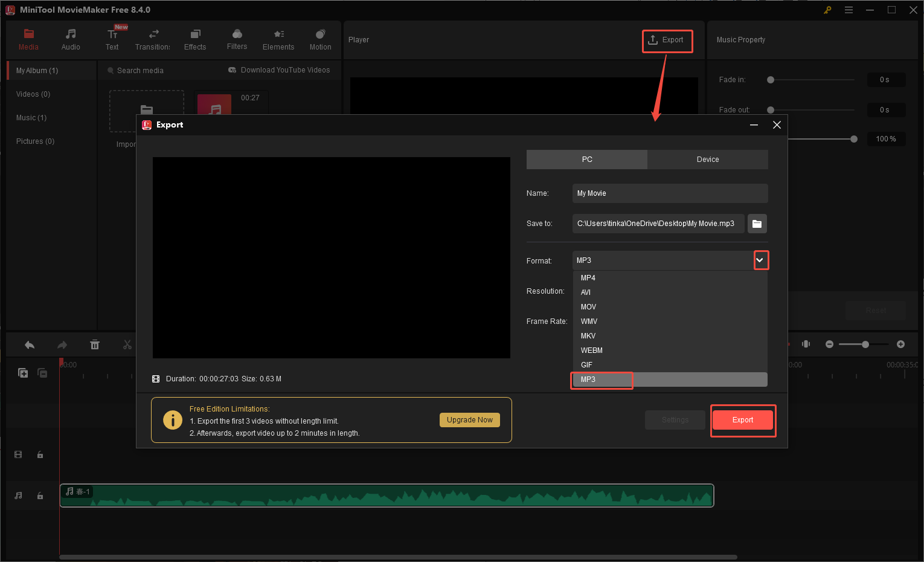Choose GIF from the format list
The width and height of the screenshot is (924, 562).
[x=586, y=364]
